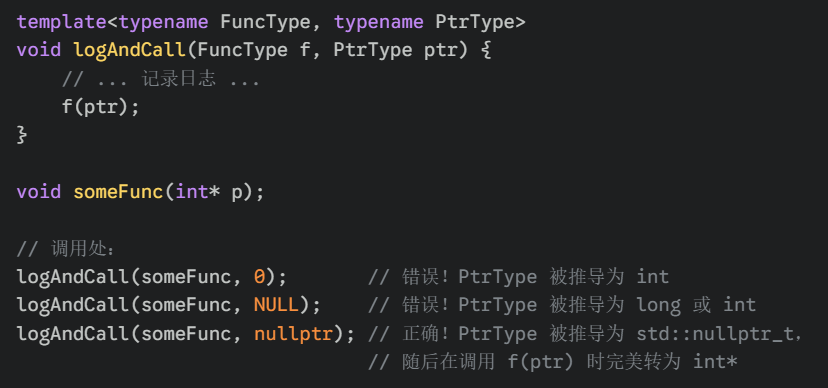
Task: Click the comment ending with 'long 或 int'
Action: point(562,305)
